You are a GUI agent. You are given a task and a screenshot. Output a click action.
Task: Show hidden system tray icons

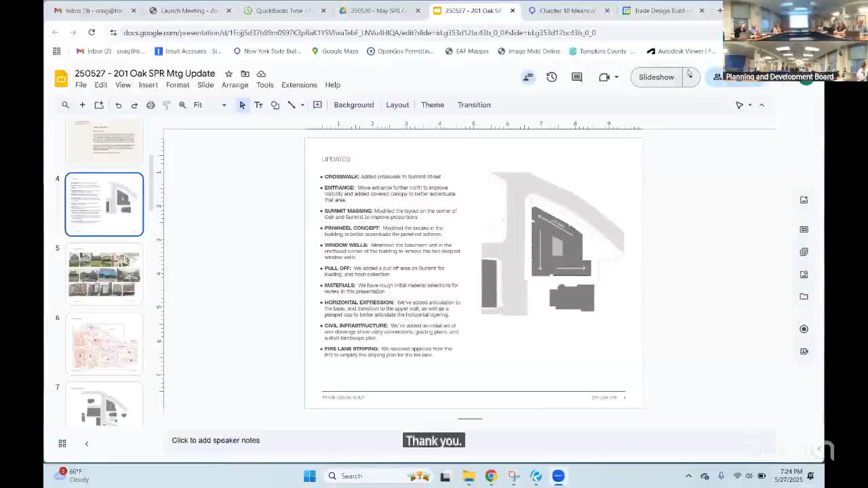click(x=688, y=476)
